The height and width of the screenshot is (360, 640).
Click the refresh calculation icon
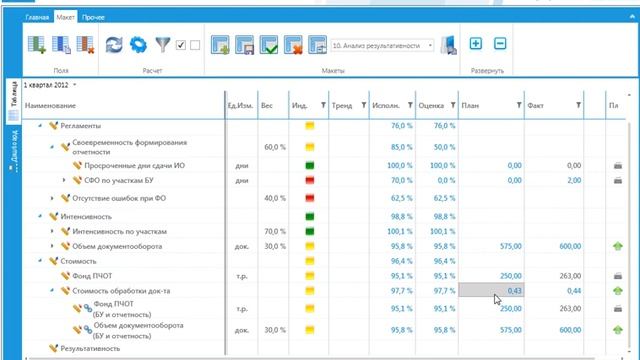tap(114, 44)
